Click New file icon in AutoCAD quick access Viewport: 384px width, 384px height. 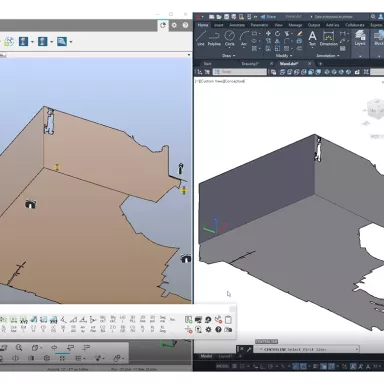211,17
